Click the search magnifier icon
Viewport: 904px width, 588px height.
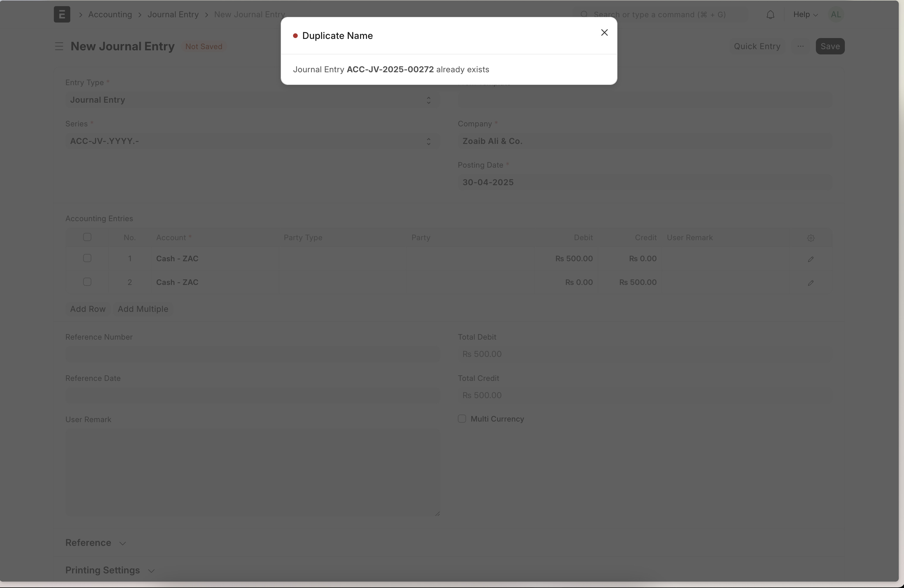point(584,14)
